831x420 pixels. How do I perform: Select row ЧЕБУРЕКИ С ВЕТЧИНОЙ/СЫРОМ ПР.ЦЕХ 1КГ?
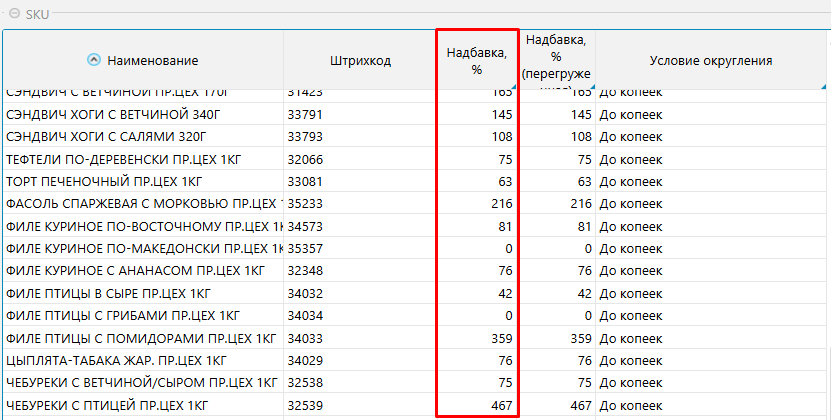pos(141,382)
